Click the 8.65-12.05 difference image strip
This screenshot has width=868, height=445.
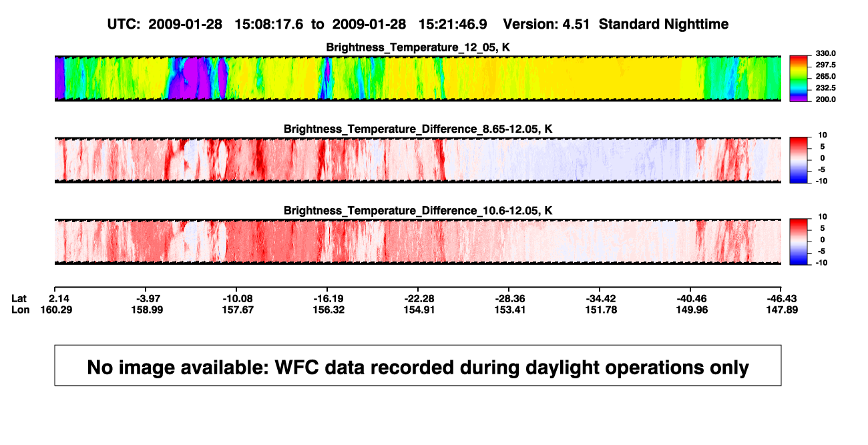(x=417, y=160)
